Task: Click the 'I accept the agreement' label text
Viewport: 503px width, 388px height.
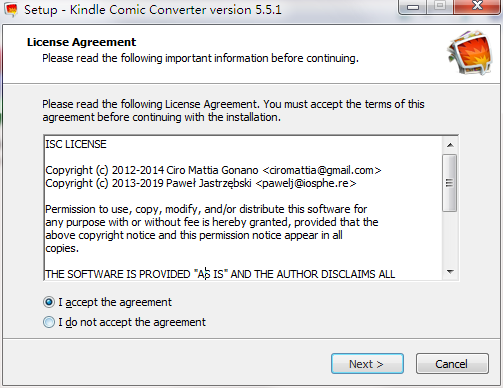Action: (x=115, y=302)
